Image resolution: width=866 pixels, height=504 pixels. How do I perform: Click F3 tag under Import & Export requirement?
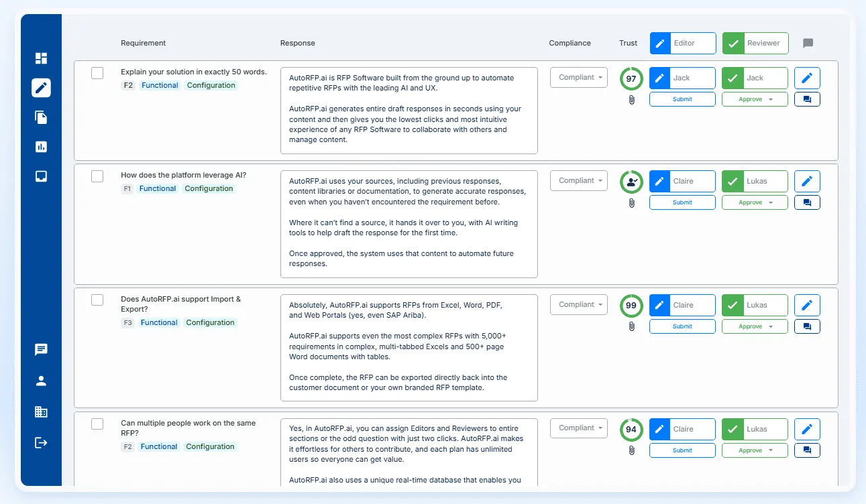(128, 323)
